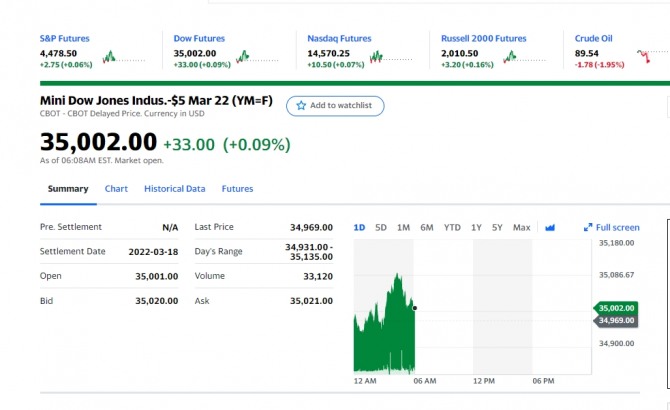This screenshot has height=410, width=670.
Task: Open the Crude Oil quote link
Action: [x=594, y=38]
